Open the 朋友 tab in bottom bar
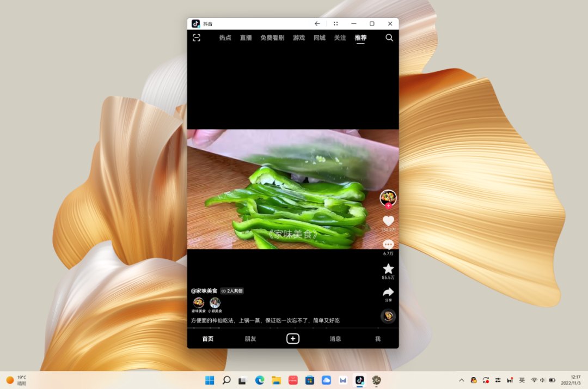This screenshot has width=588, height=389. tap(250, 339)
